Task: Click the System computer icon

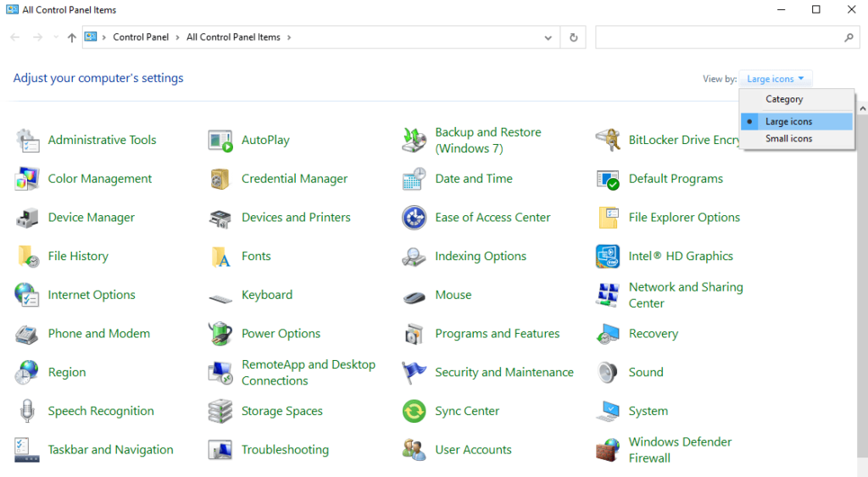Action: [x=608, y=411]
